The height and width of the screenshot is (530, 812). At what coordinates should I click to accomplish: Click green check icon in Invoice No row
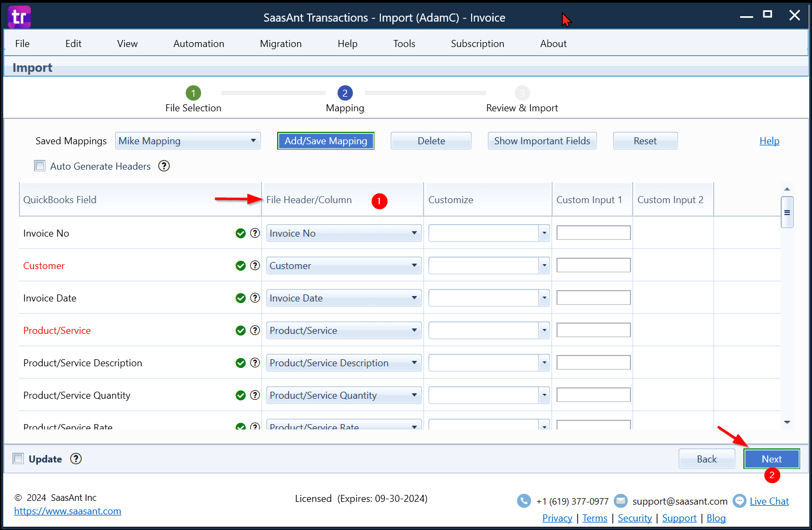coord(241,233)
